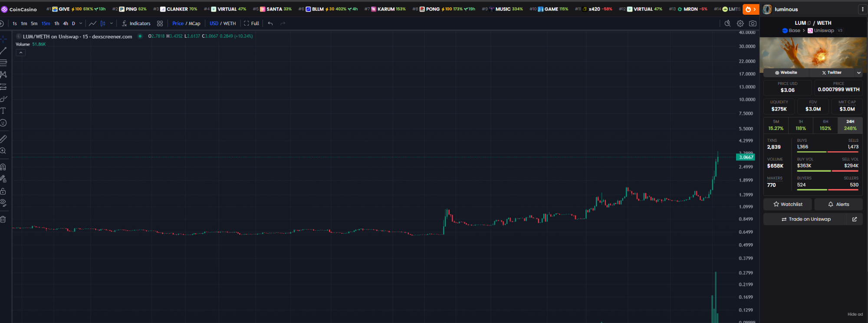
Task: Select the trend line drawing tool
Action: point(3,51)
